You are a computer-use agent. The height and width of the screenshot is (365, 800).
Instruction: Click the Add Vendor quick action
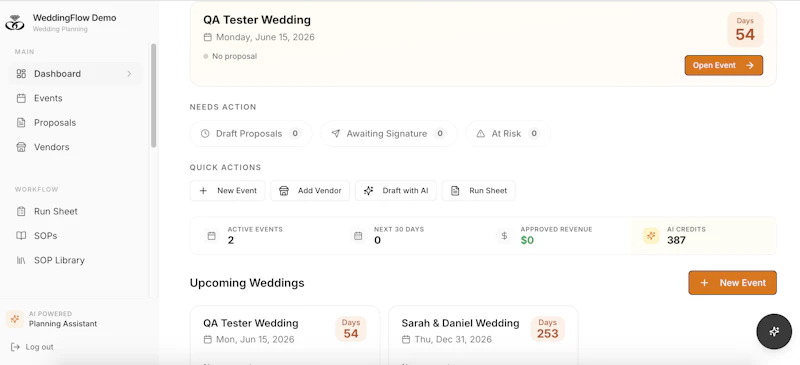[x=310, y=190]
